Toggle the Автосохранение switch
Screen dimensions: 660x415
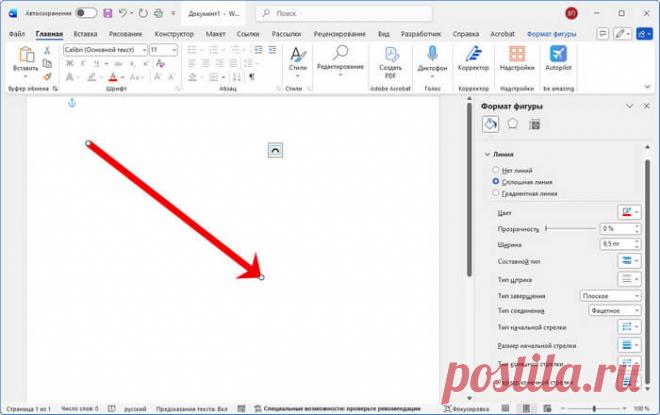pyautogui.click(x=87, y=13)
